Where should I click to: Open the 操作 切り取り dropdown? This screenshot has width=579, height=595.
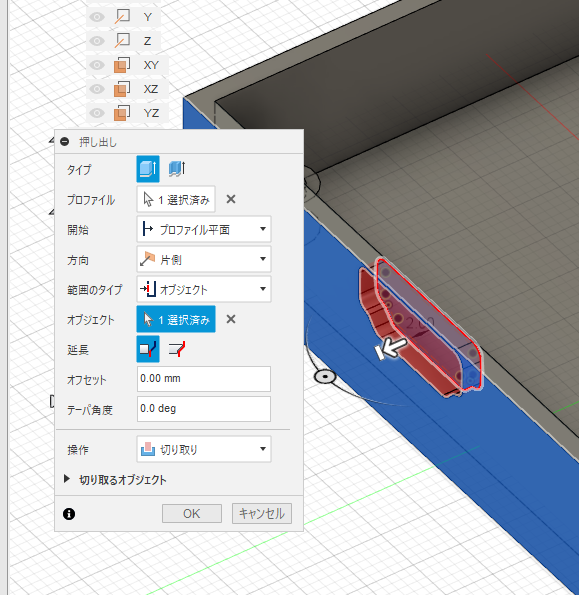pos(204,449)
